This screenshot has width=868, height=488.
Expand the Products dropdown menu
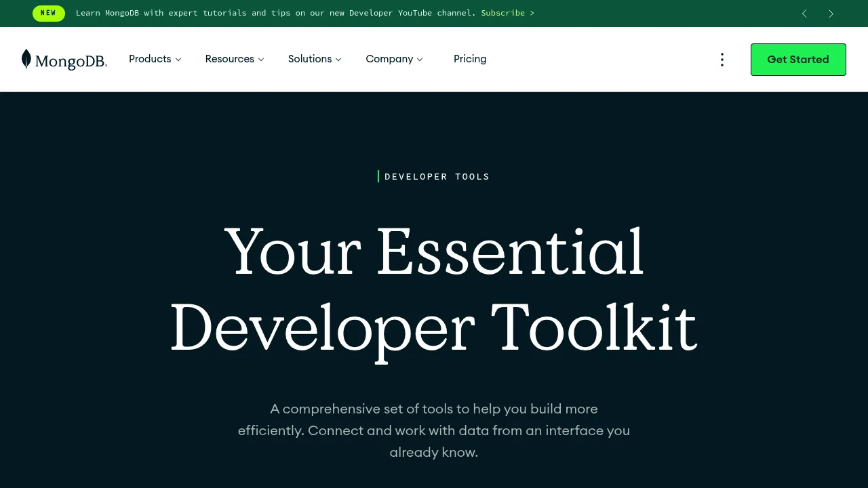click(x=155, y=59)
